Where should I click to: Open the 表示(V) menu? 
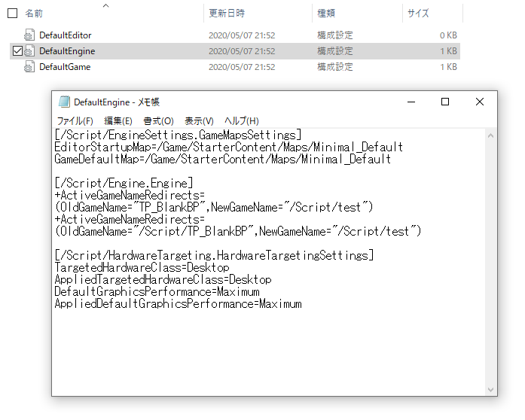pyautogui.click(x=199, y=121)
